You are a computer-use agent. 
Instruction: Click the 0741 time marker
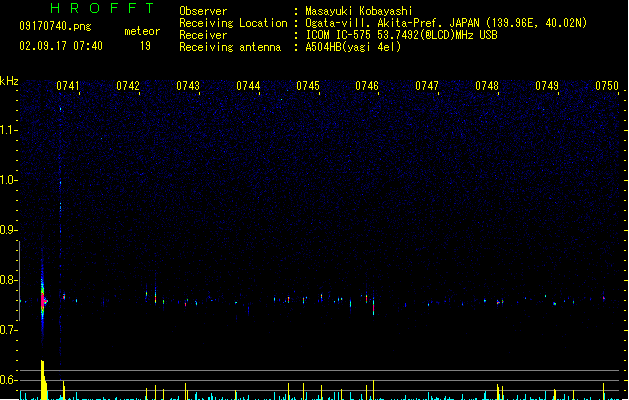tap(68, 86)
